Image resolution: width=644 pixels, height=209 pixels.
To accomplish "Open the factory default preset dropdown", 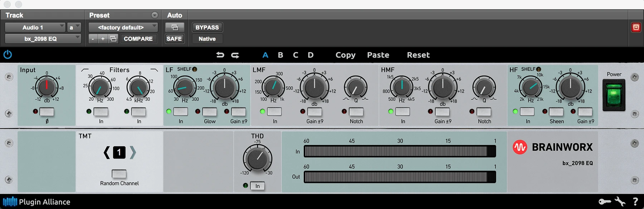I will 123,28.
